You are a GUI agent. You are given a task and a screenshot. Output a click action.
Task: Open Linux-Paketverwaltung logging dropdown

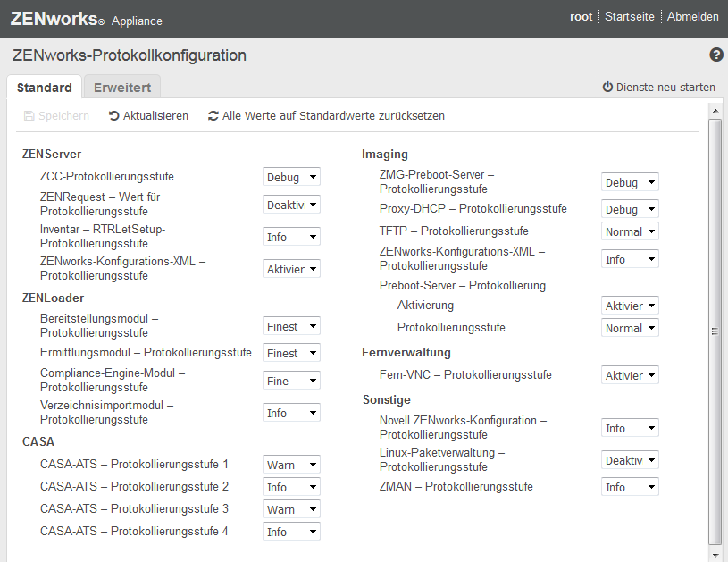pos(630,460)
